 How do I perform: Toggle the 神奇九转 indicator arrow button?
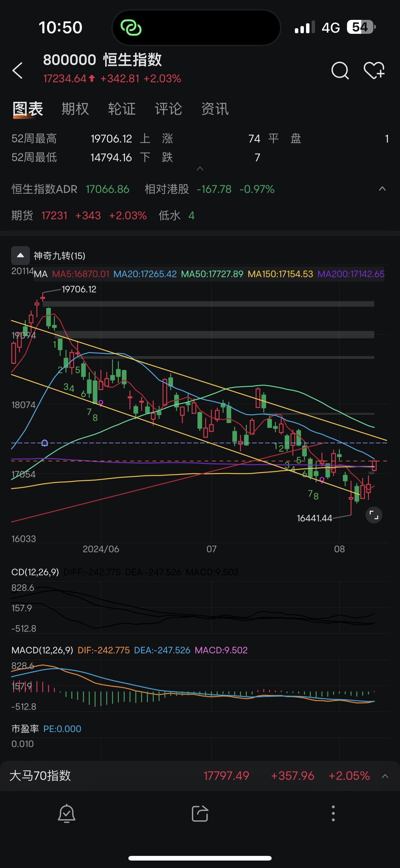point(20,255)
